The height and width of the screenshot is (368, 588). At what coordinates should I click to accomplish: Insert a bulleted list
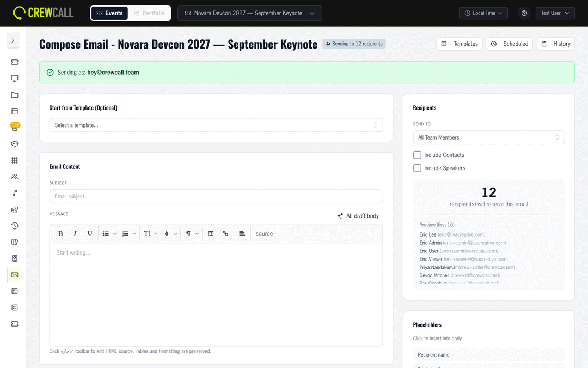106,233
